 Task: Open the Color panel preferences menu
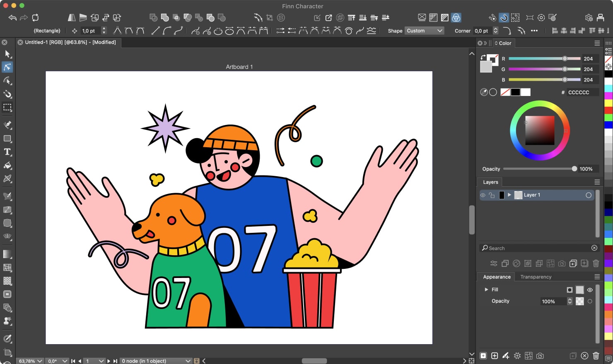(597, 43)
